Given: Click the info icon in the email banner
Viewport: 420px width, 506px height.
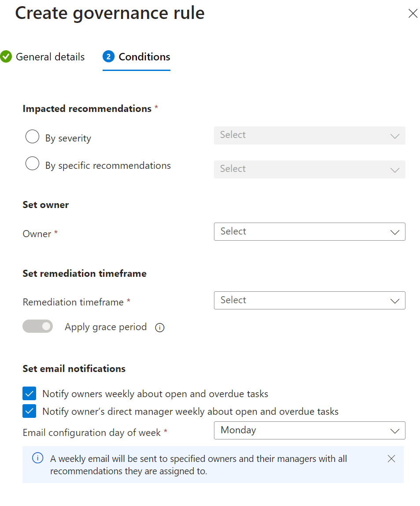Looking at the screenshot, I should 38,458.
